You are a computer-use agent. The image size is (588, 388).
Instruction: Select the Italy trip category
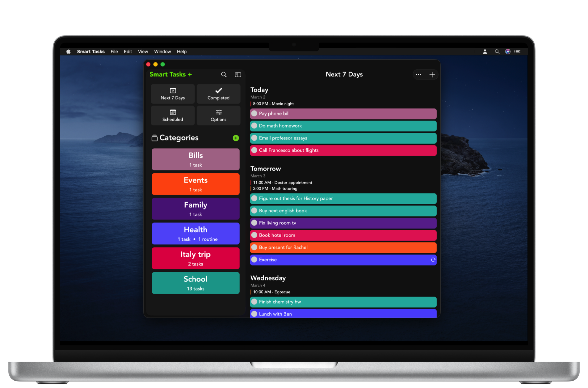195,258
